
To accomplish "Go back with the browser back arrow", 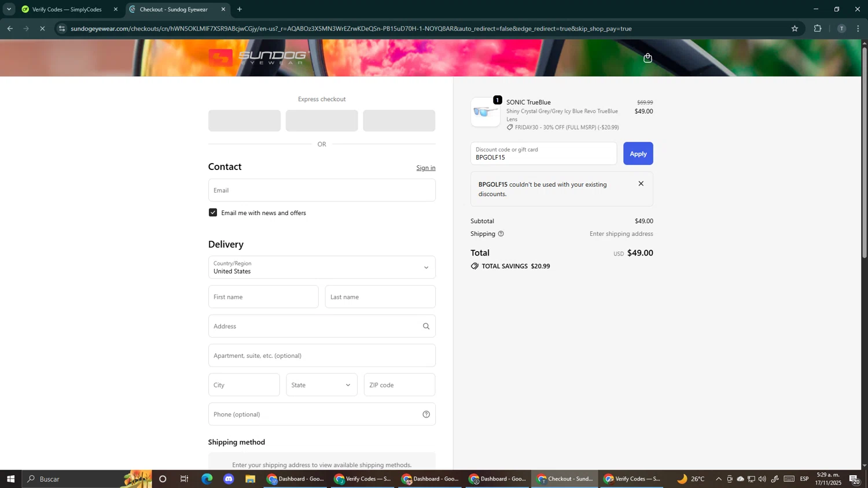I will pyautogui.click(x=10, y=28).
